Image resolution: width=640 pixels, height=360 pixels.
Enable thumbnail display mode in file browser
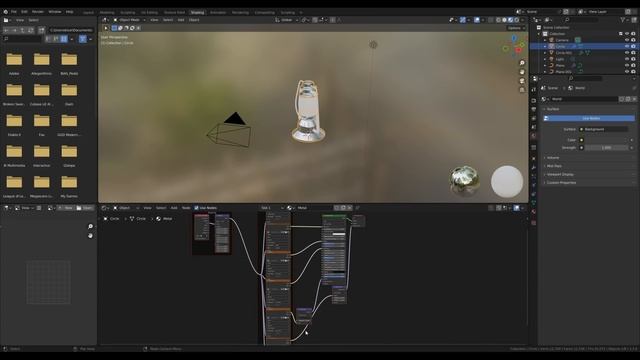[64, 39]
